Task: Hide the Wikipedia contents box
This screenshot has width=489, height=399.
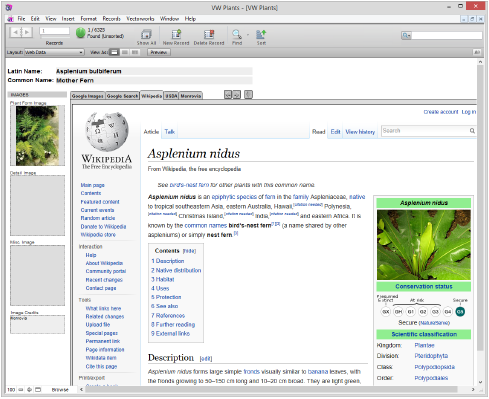Action: 189,251
